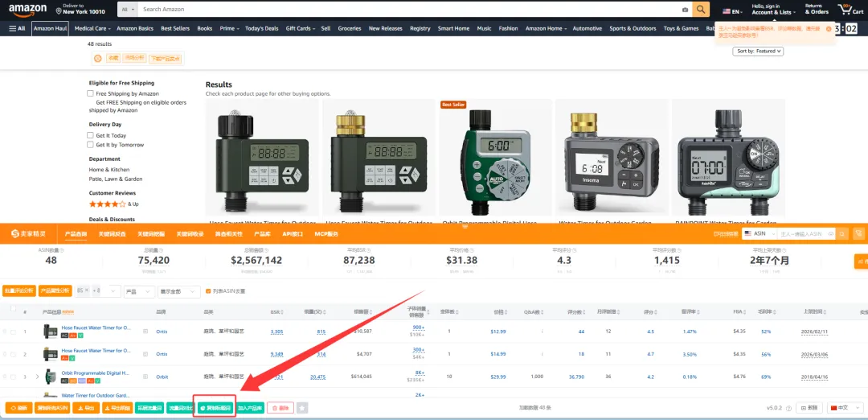The height and width of the screenshot is (420, 868).
Task: Click the red-outlined 删除 button
Action: (280, 408)
